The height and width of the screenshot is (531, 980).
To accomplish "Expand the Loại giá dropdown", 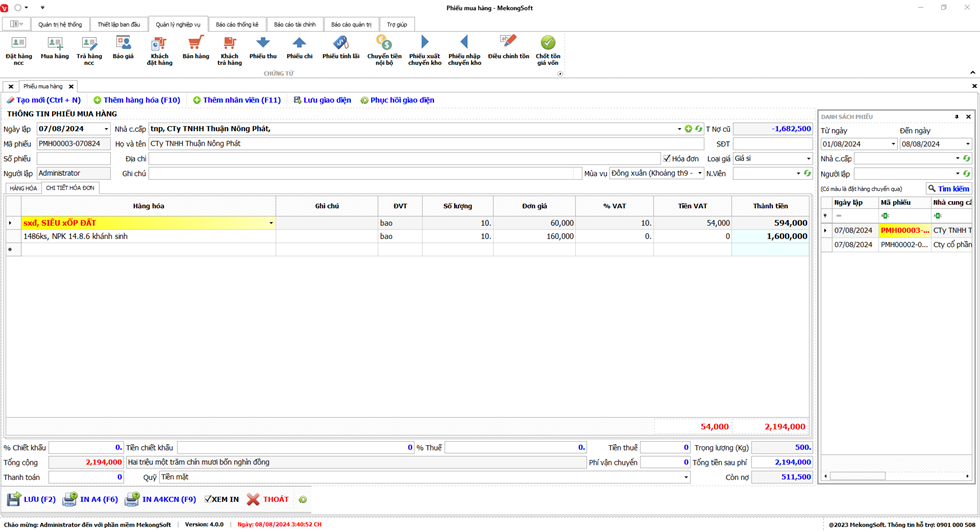I will (808, 158).
